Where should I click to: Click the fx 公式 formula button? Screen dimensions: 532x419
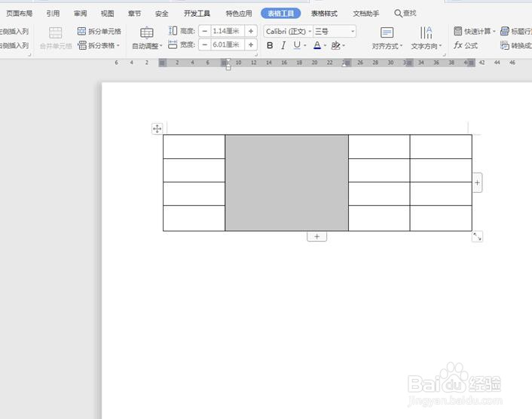(466, 45)
